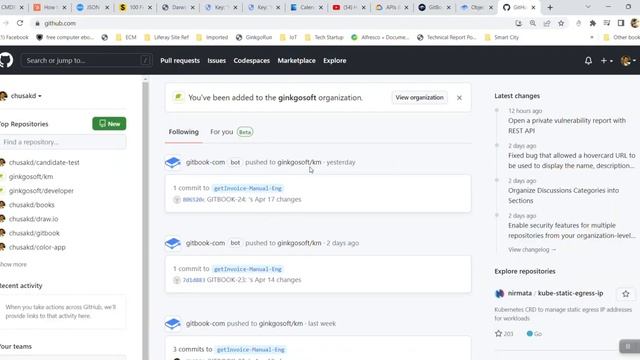The image size is (640, 360).
Task: Focus the Search or jump to field
Action: point(87,60)
